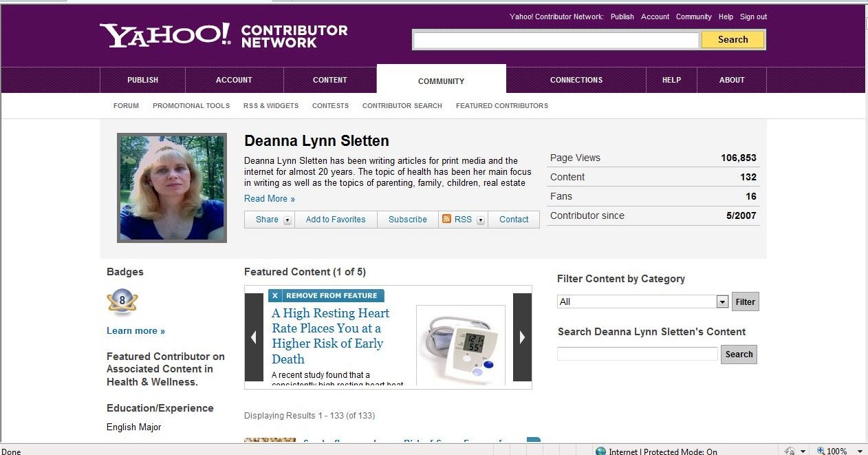The width and height of the screenshot is (868, 455).
Task: Open the ABOUT main tab
Action: point(732,80)
